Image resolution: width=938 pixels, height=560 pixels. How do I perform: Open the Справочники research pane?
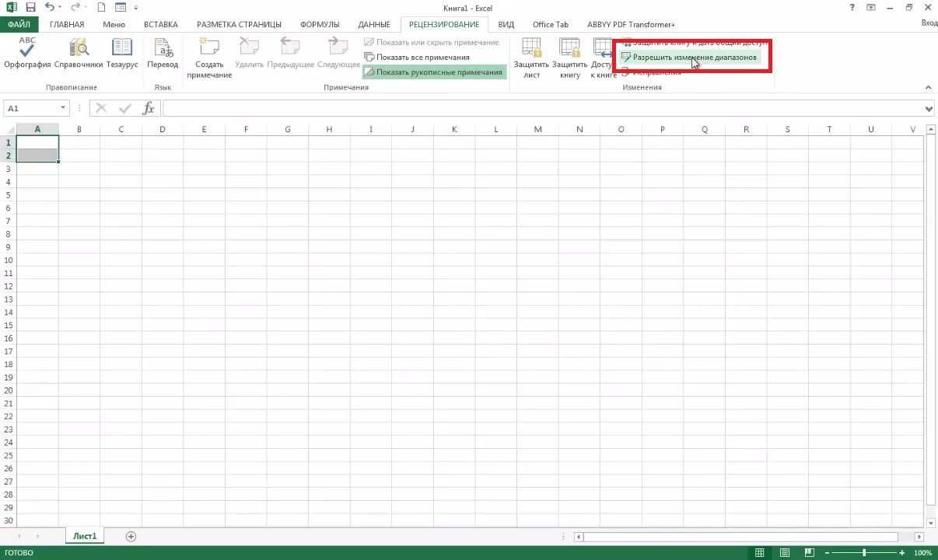[x=79, y=54]
